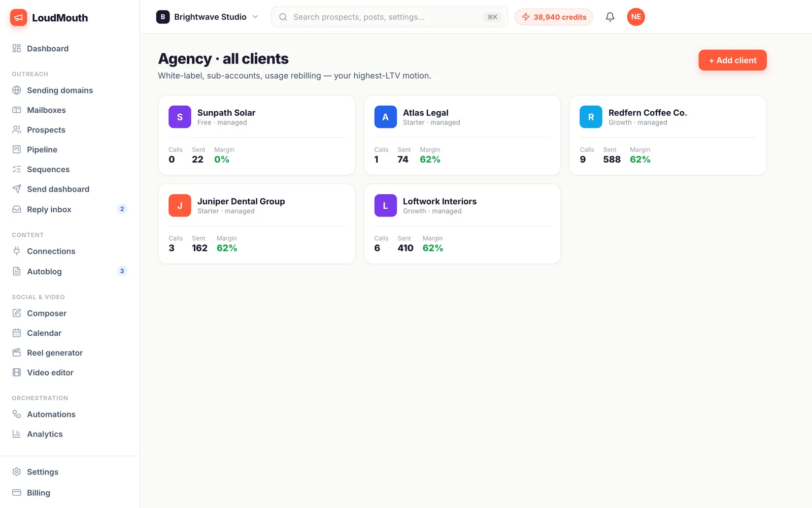Click Loftwork Interiors client name

439,201
